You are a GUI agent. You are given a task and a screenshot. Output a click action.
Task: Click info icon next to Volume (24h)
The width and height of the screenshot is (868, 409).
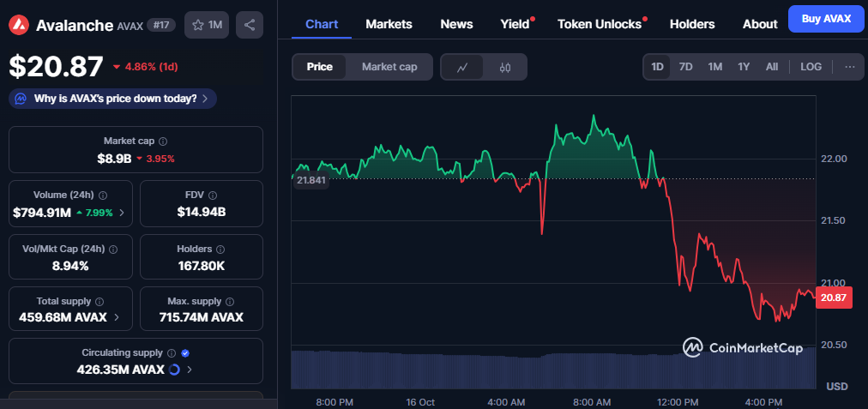pos(103,195)
